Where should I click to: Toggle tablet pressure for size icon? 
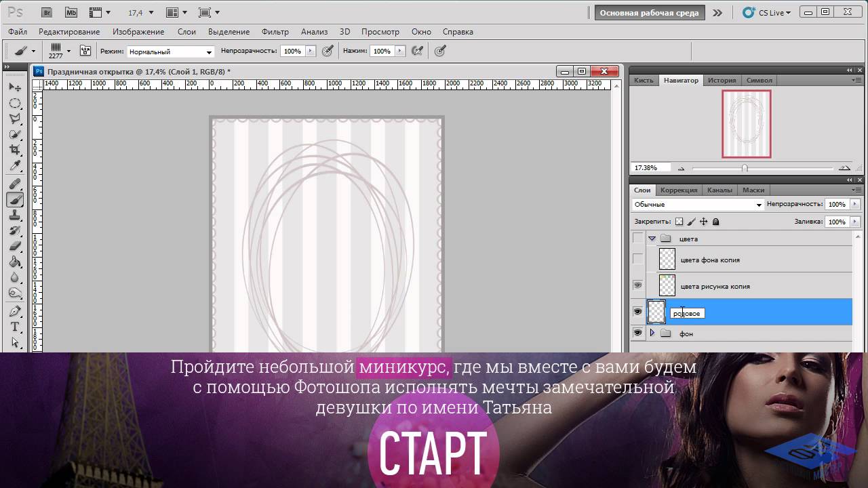tap(440, 51)
